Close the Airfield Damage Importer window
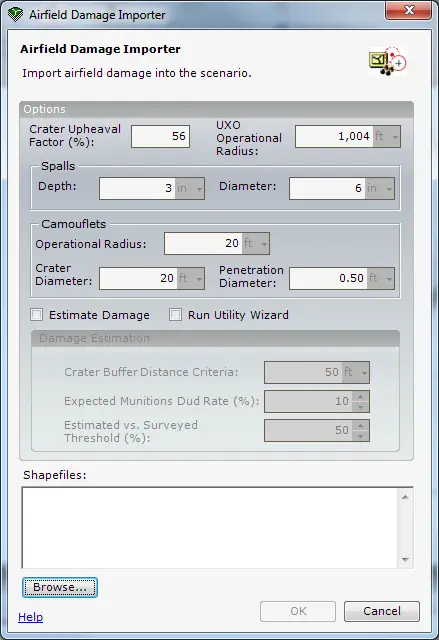Screen dimensions: 439x640 [x=408, y=10]
